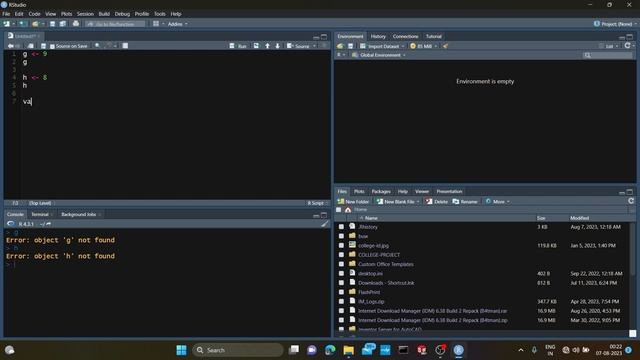Open the Global Environment dropdown
This screenshot has width=640, height=360.
379,55
